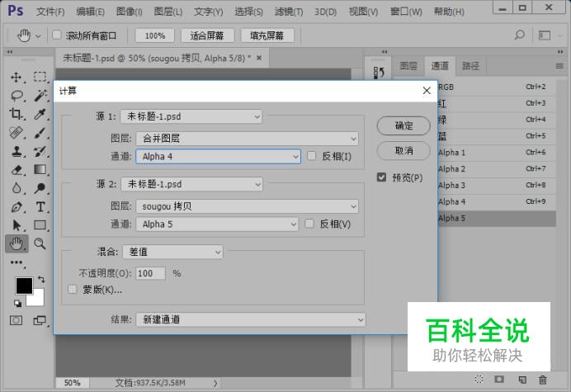The height and width of the screenshot is (392, 571).
Task: Change the screen mode
Action: (x=40, y=320)
